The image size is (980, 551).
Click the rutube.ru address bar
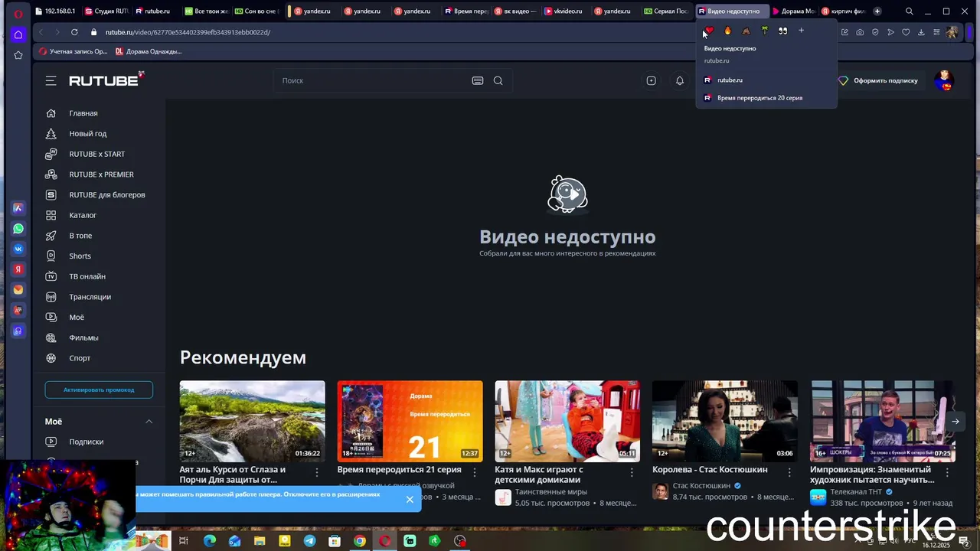383,32
